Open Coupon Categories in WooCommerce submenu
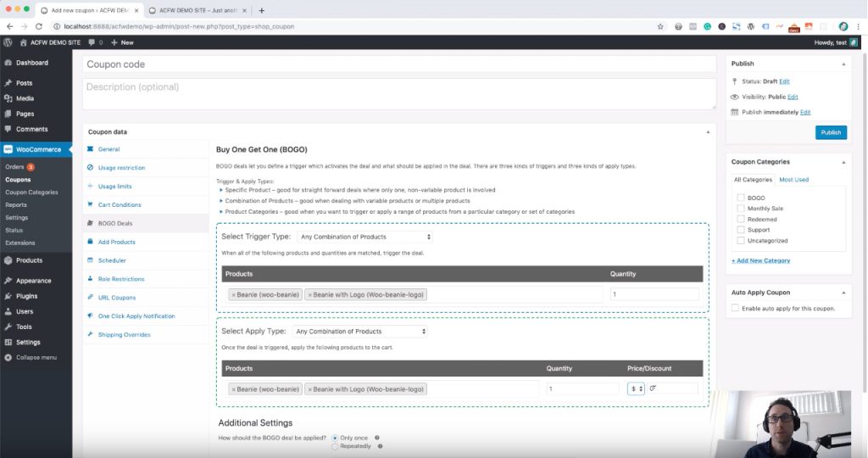Screen dimensions: 868x458 pos(31,193)
